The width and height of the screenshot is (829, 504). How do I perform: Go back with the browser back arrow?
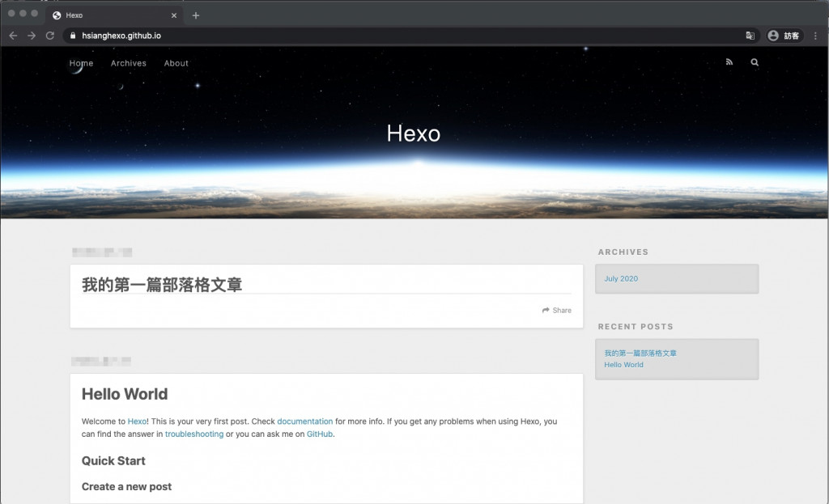13,36
